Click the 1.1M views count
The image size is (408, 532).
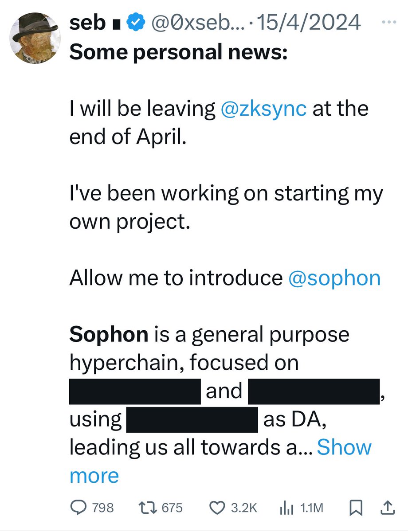pos(311,507)
